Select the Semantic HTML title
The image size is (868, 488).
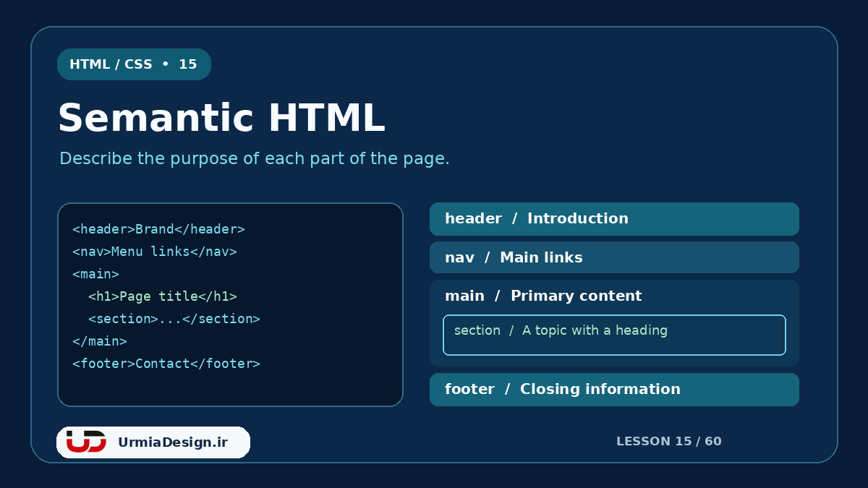coord(221,119)
